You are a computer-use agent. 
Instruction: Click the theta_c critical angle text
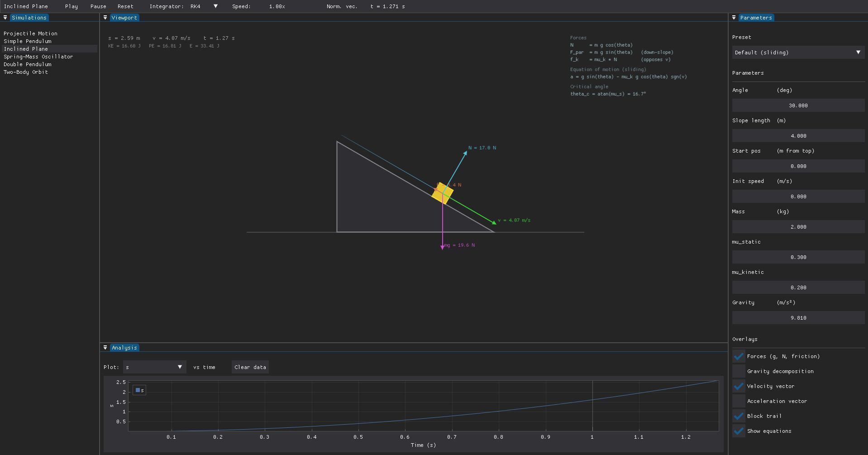click(608, 94)
